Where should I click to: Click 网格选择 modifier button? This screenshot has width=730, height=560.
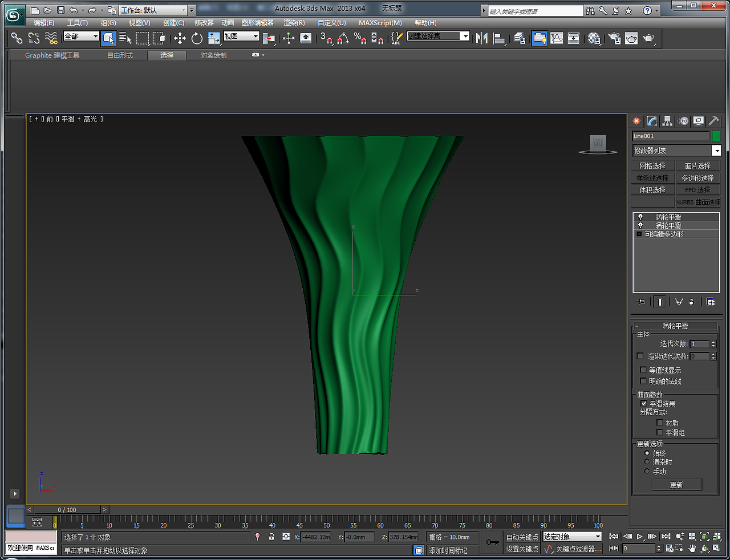(x=652, y=166)
